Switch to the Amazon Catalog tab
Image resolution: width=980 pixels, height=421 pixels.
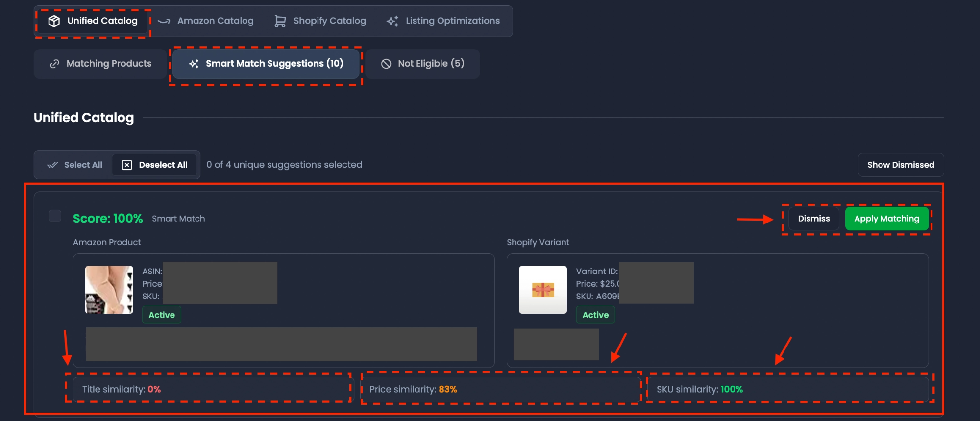(x=206, y=21)
